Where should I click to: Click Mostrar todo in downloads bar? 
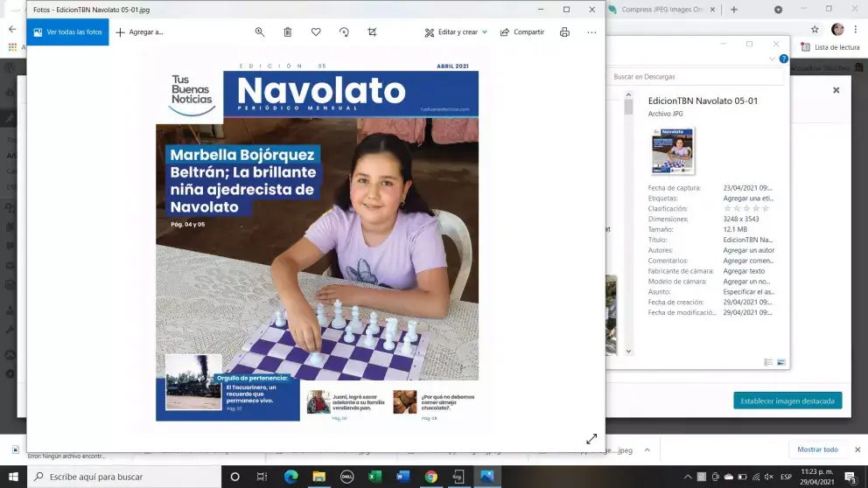817,450
